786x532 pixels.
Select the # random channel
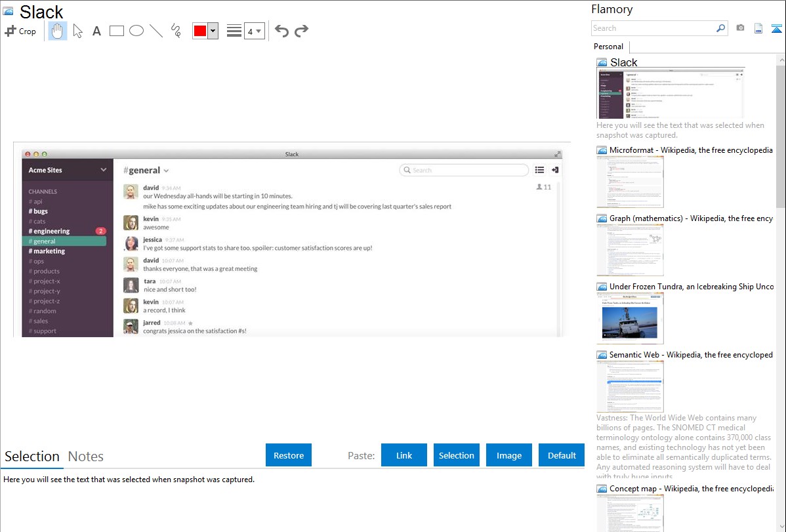coord(43,311)
